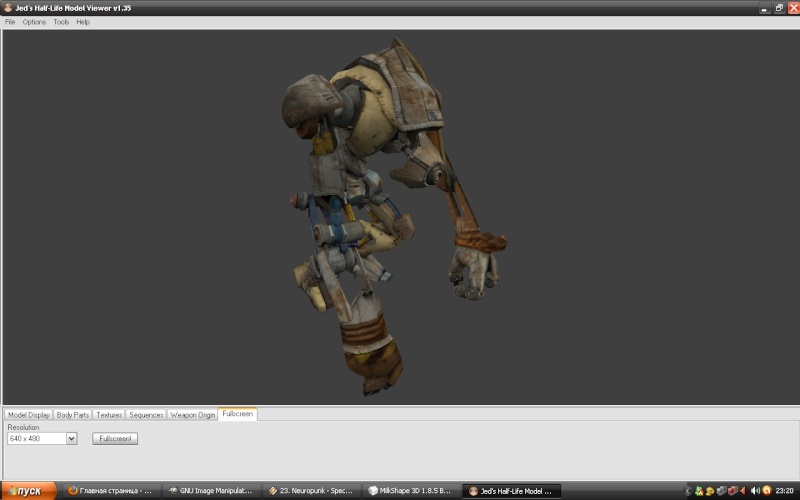Click the green tray icon with house
Image resolution: width=800 pixels, height=500 pixels.
[699, 491]
